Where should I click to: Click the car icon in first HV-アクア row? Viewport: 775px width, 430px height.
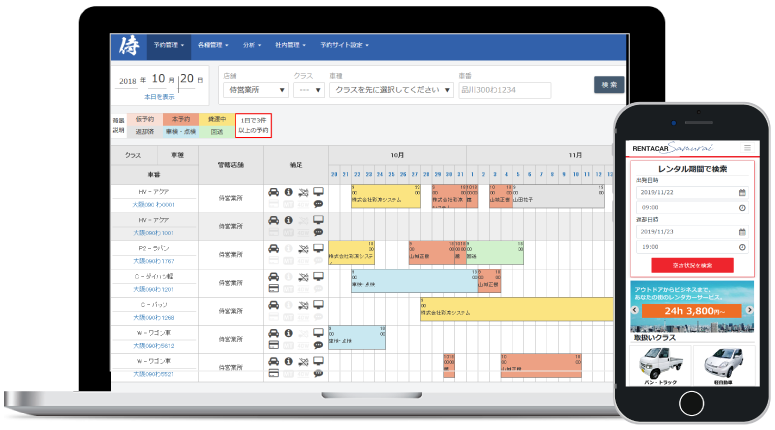274,191
